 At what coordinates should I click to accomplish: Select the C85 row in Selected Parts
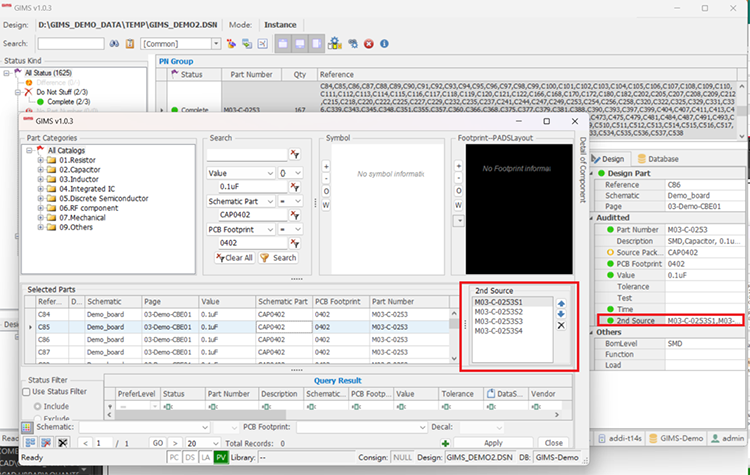[238, 327]
